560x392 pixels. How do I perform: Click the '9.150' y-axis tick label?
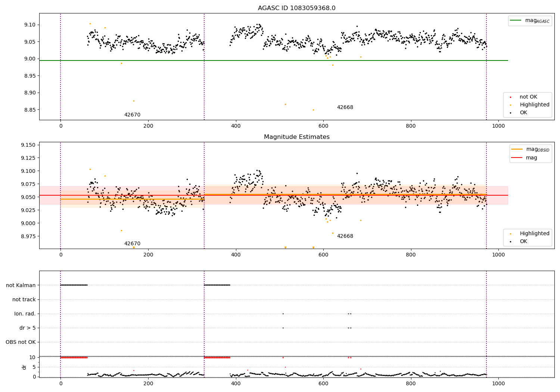pos(28,145)
